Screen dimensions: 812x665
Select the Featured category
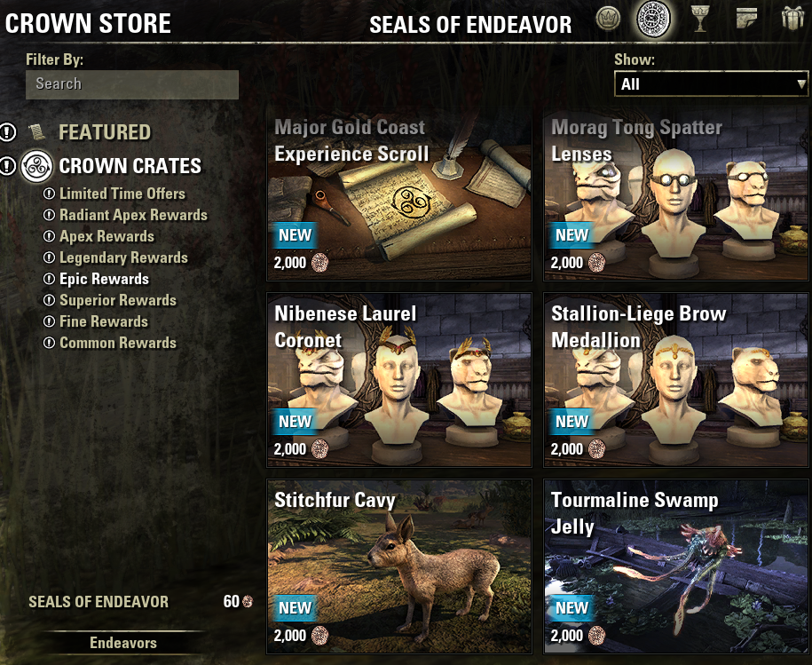(x=105, y=132)
